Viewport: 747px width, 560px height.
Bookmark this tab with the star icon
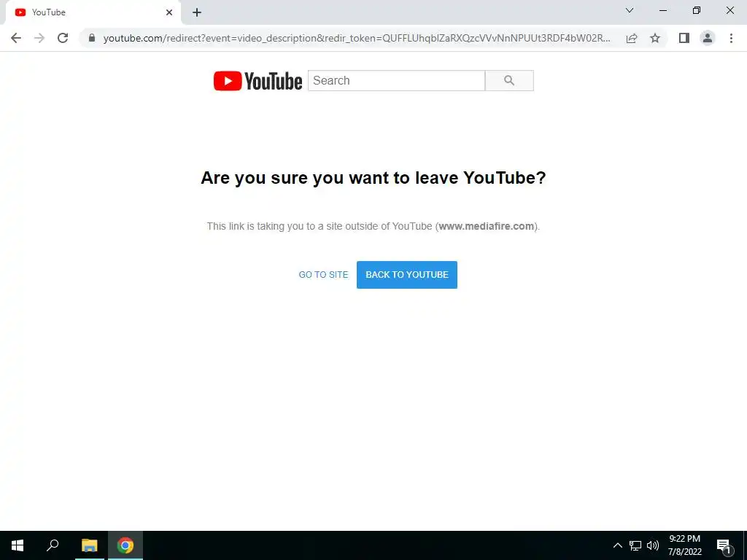(x=655, y=38)
